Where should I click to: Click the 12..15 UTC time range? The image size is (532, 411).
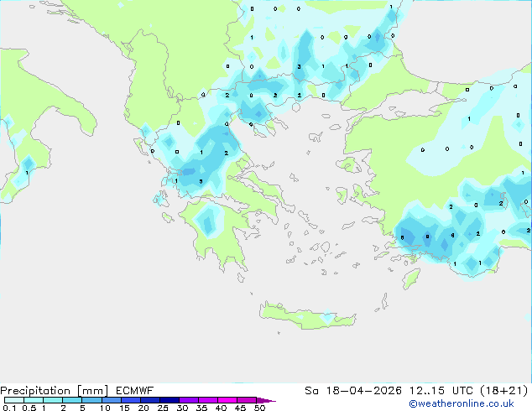click(441, 391)
